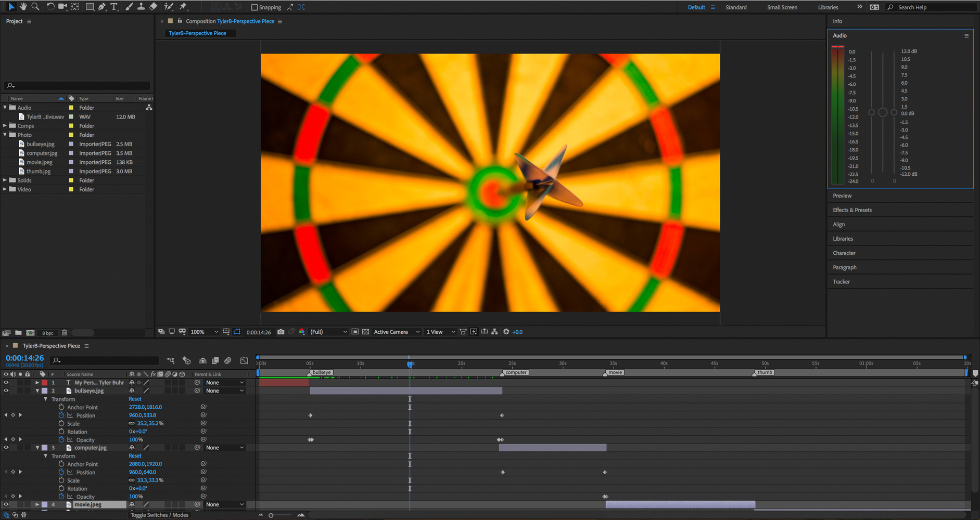Open the (Full) resolution dropdown
Screen dimensions: 980x520
pyautogui.click(x=328, y=332)
